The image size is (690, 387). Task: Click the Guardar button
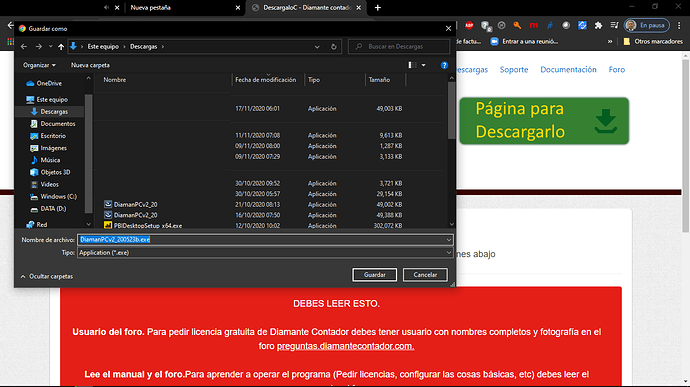click(374, 275)
